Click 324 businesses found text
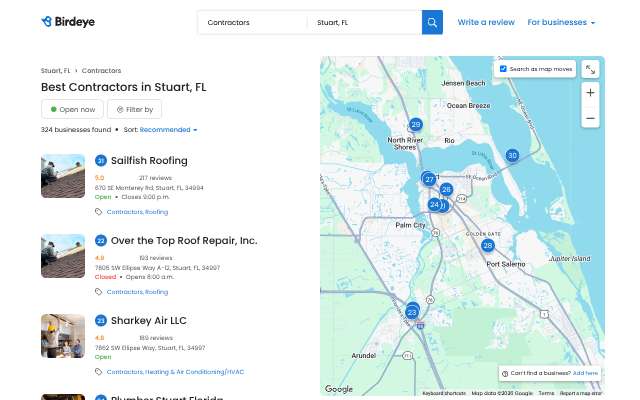This screenshot has width=640, height=400. 76,130
